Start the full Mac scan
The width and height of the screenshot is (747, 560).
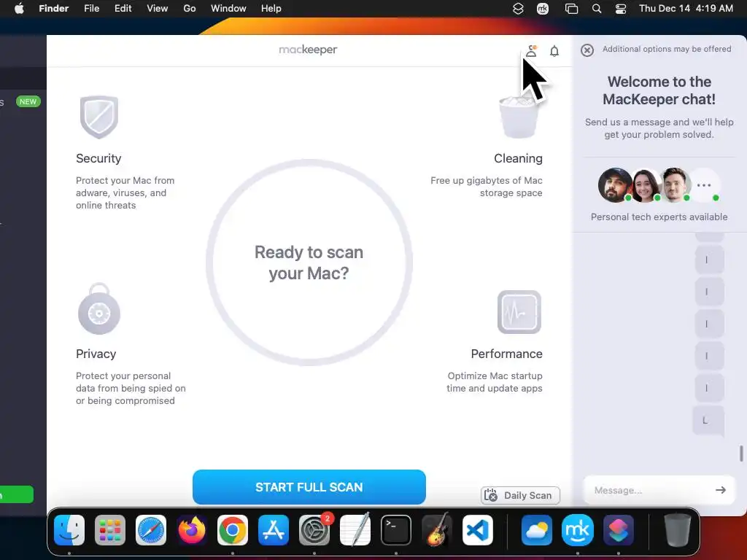(309, 486)
